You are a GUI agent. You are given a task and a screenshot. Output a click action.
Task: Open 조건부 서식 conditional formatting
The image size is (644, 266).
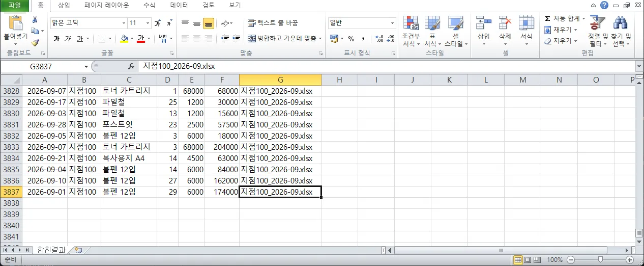pos(411,32)
